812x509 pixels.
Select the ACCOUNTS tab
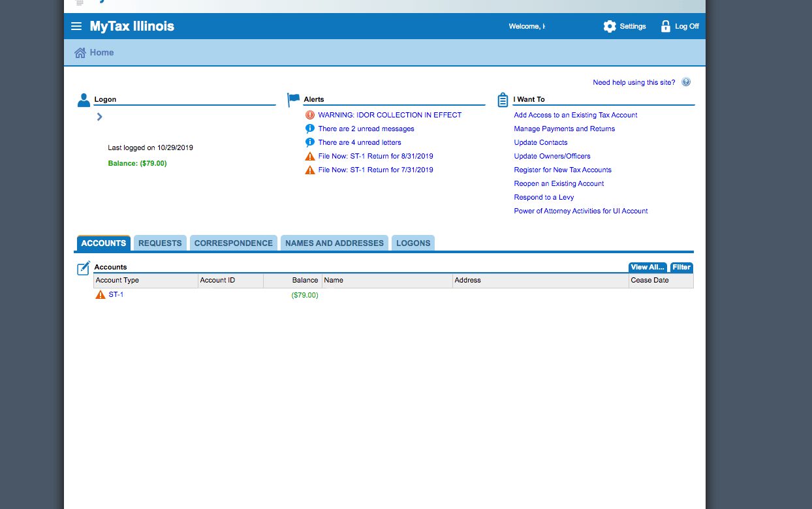pos(104,243)
